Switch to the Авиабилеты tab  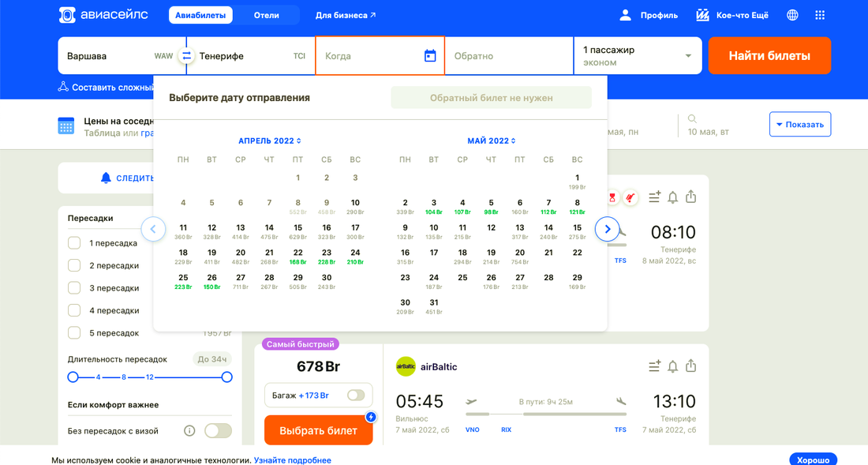[200, 16]
